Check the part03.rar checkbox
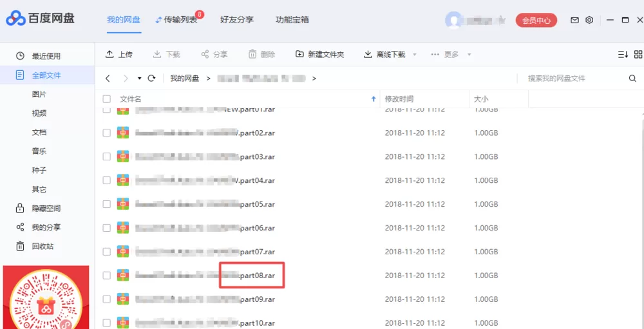This screenshot has width=644, height=329. (107, 156)
